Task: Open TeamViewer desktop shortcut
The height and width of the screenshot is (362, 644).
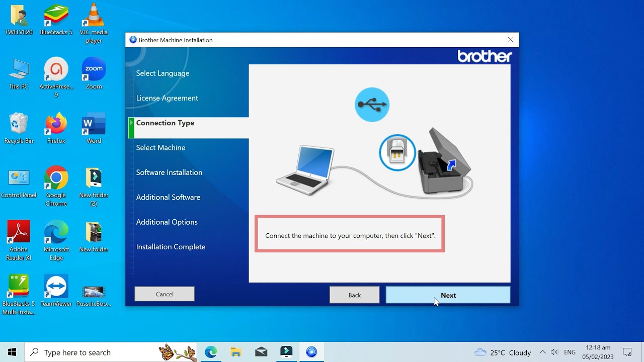Action: (56, 291)
